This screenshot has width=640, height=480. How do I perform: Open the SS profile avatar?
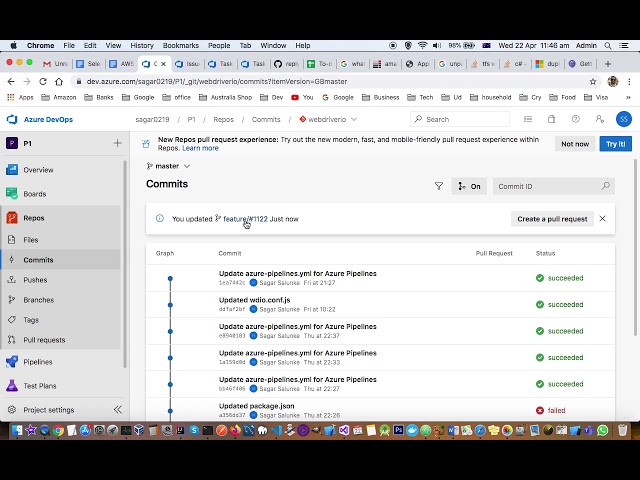pyautogui.click(x=624, y=119)
